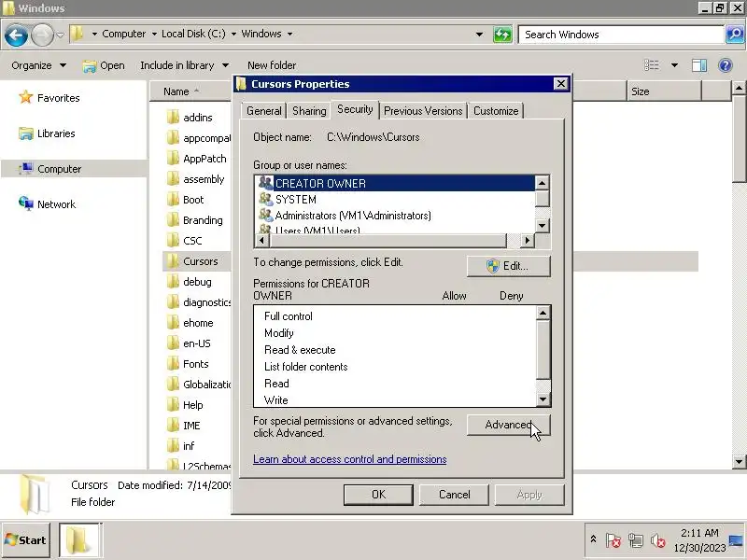Select the IME folder
The width and height of the screenshot is (747, 560).
[x=183, y=426]
